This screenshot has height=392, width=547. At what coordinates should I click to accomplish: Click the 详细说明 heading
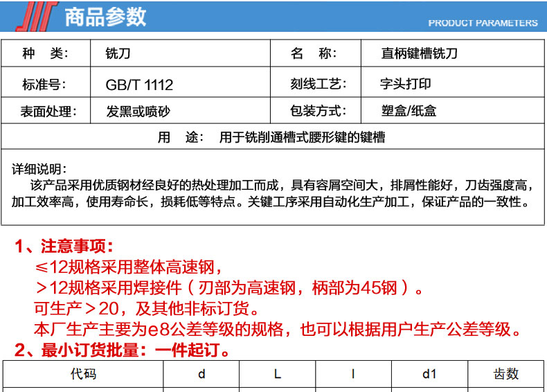click(39, 169)
